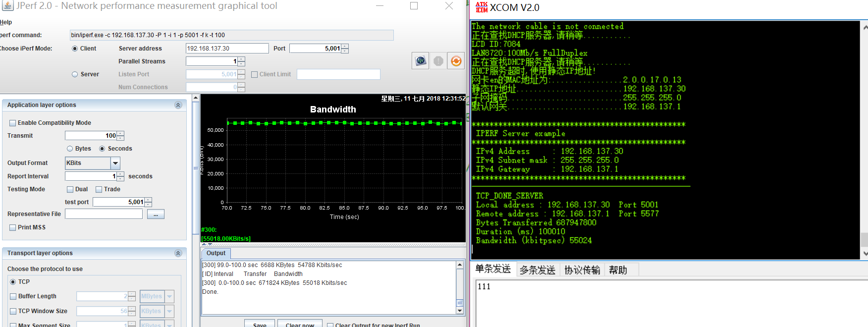868x327 pixels.
Task: Click the XCOM terminal scrollbar up arrow
Action: click(865, 27)
